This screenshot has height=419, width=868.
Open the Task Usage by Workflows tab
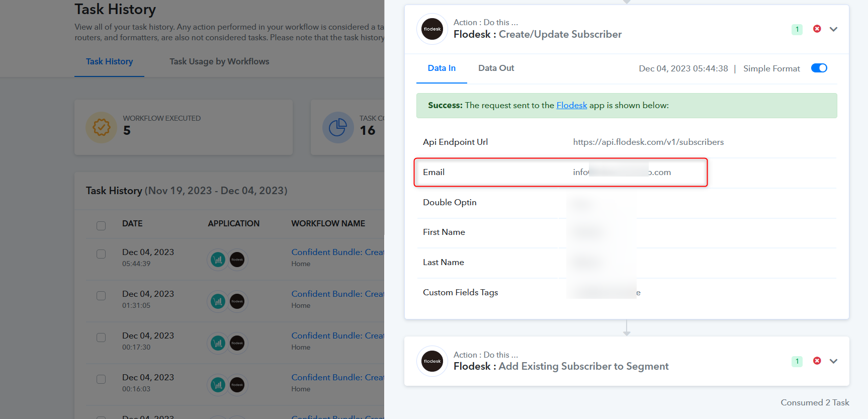tap(219, 61)
